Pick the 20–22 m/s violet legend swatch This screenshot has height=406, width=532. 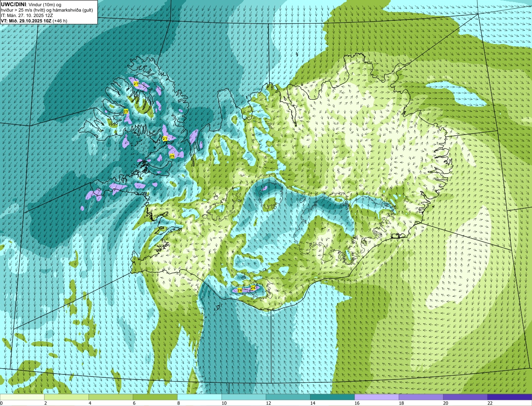pos(465,397)
